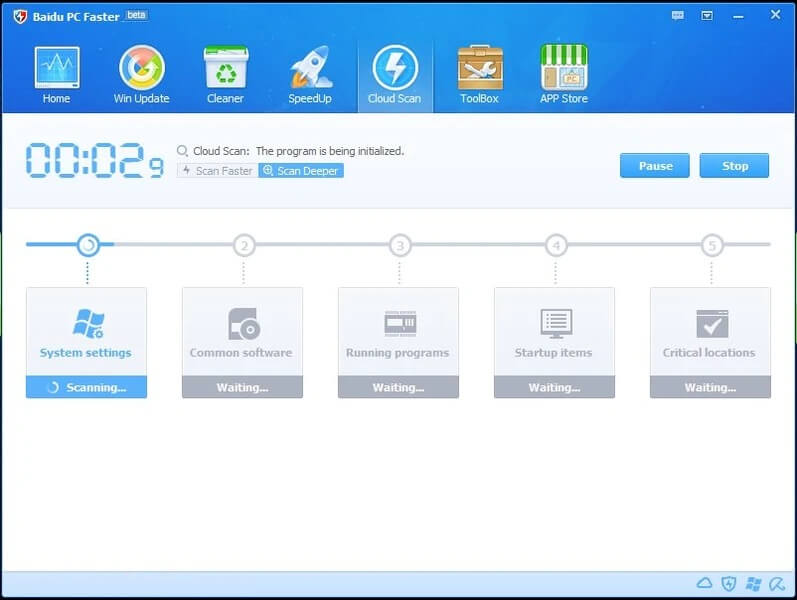
Task: Open the Cleaner recycle bin icon
Action: click(226, 68)
